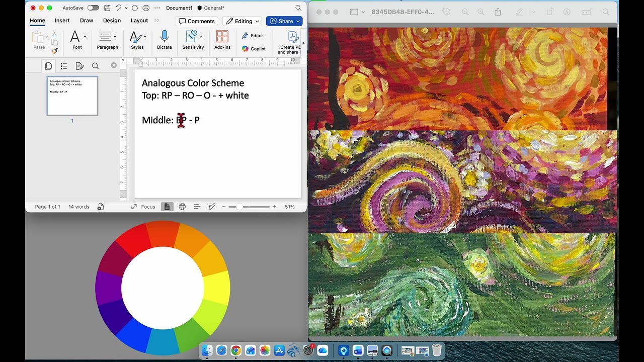Viewport: 644px width, 362px height.
Task: Open the reviewing pane icon in sidebar
Action: 79,66
